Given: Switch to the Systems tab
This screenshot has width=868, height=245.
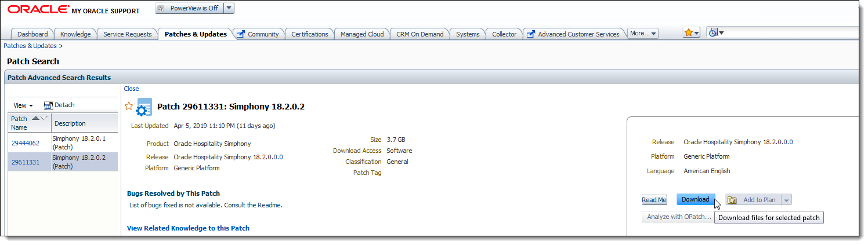Looking at the screenshot, I should (468, 34).
